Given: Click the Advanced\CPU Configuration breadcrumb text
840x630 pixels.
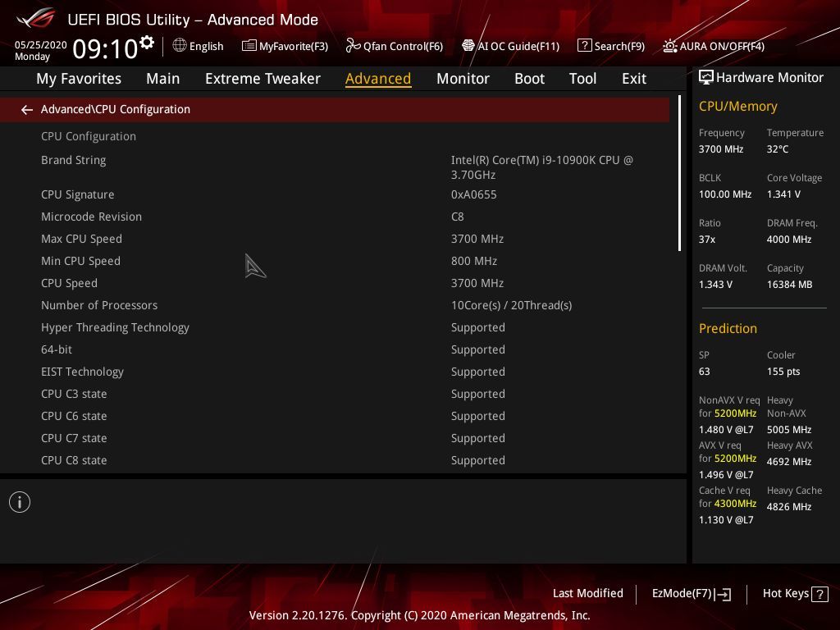Looking at the screenshot, I should [115, 109].
